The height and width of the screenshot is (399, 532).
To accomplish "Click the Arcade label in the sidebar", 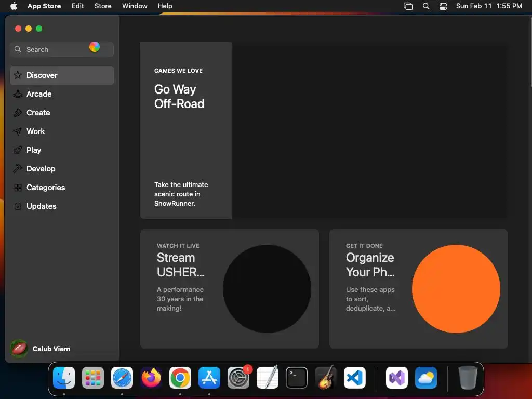I will pos(39,94).
